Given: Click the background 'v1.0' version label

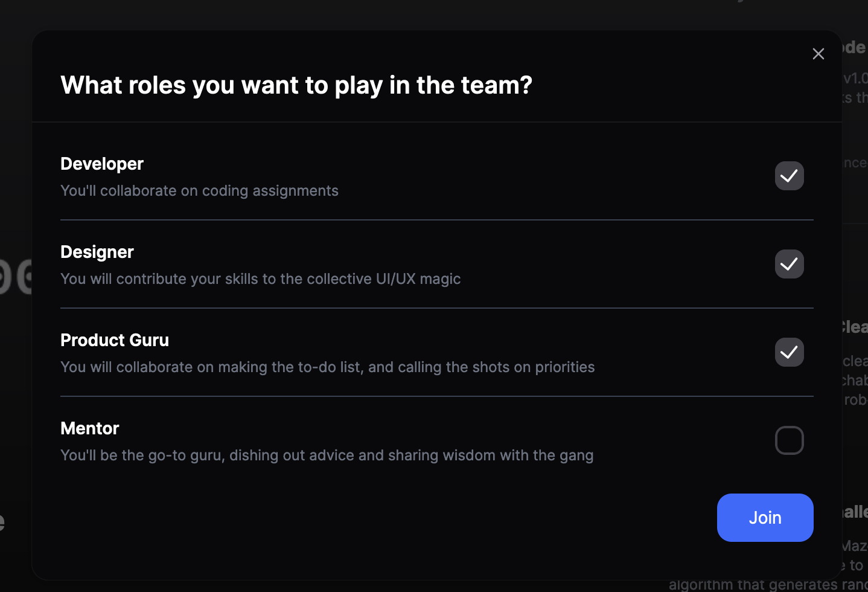Looking at the screenshot, I should pyautogui.click(x=855, y=79).
